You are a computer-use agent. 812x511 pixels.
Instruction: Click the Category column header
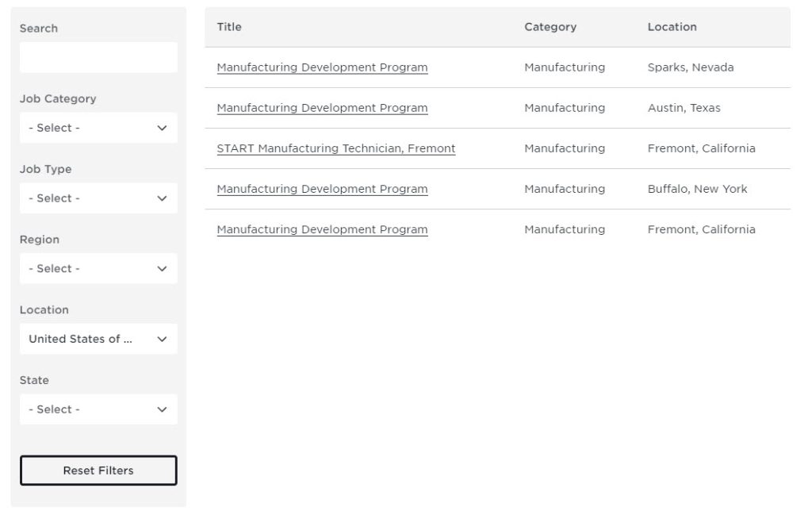pyautogui.click(x=550, y=27)
